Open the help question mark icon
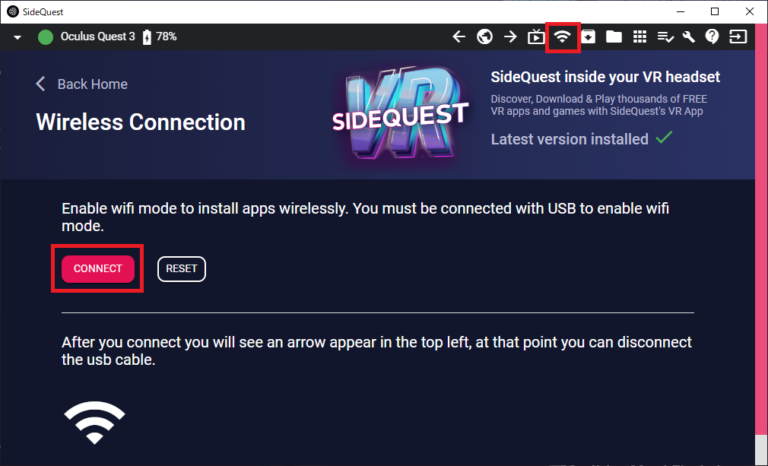Image resolution: width=768 pixels, height=466 pixels. [712, 37]
